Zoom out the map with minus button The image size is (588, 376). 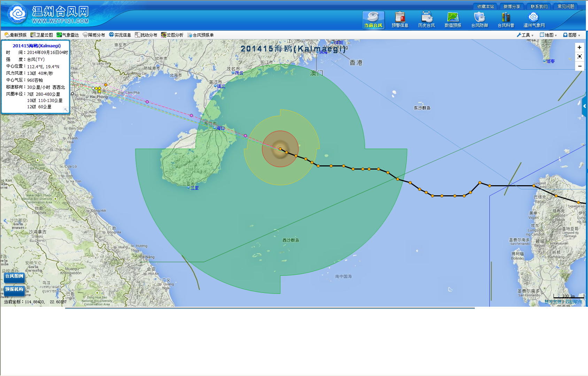[x=579, y=66]
